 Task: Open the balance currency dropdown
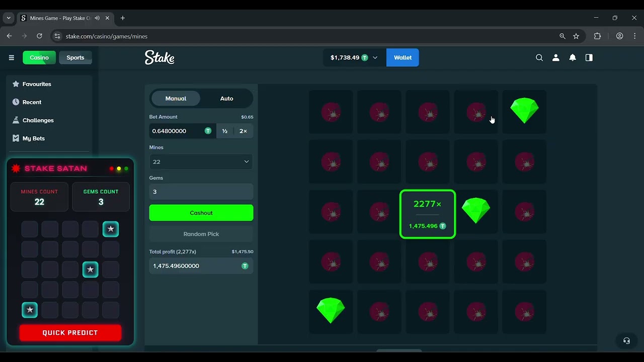(x=375, y=57)
